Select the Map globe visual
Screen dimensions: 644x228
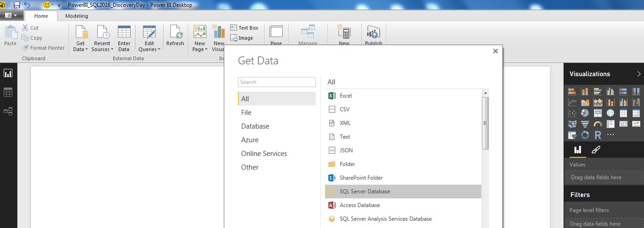tap(610, 113)
